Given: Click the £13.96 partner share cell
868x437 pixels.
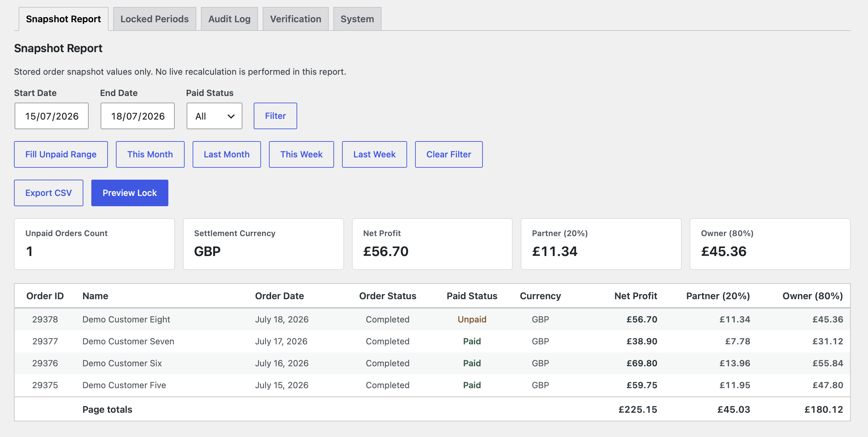Looking at the screenshot, I should point(735,363).
